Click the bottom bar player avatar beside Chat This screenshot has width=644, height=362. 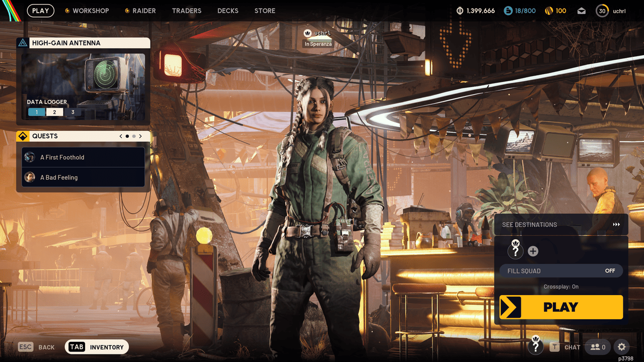click(x=536, y=345)
